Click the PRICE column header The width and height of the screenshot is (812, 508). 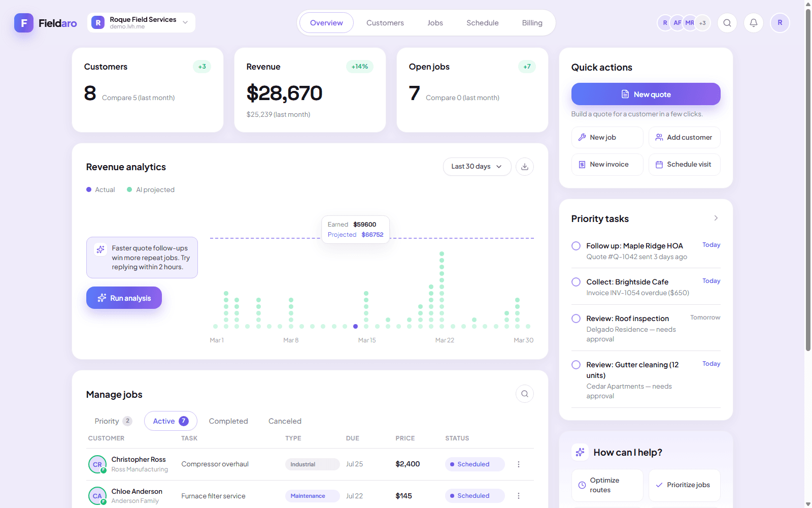[x=405, y=438]
